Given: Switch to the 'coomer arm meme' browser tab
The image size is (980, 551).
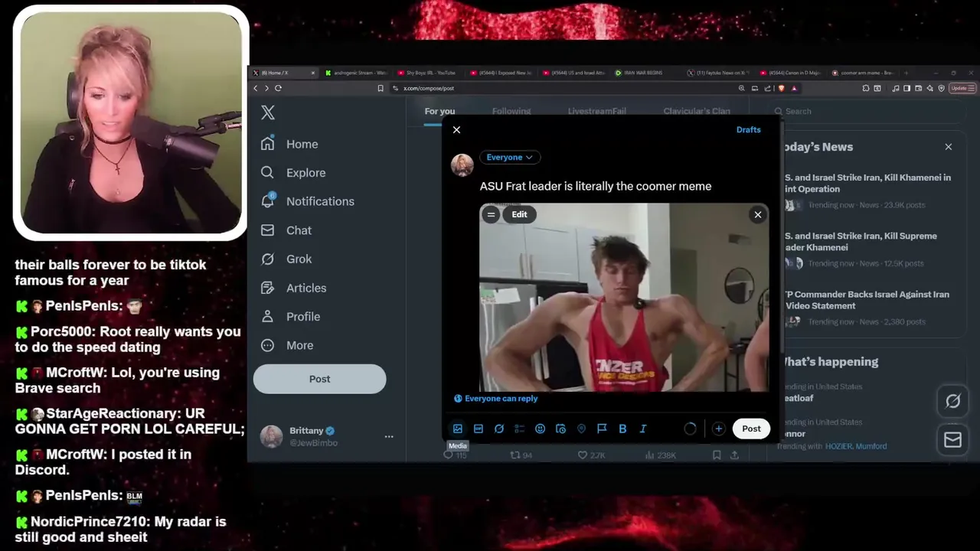Looking at the screenshot, I should [x=865, y=73].
